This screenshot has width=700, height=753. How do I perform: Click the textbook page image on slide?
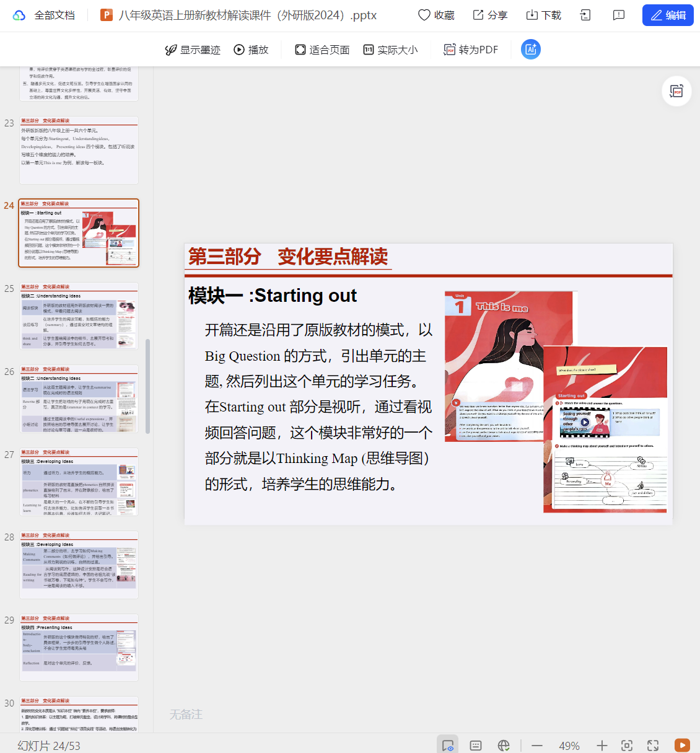click(x=556, y=402)
